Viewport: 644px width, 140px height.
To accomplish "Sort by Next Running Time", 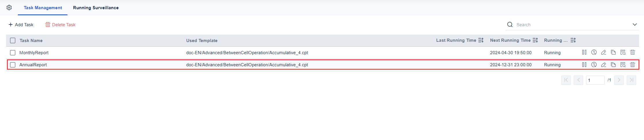I will coord(535,40).
